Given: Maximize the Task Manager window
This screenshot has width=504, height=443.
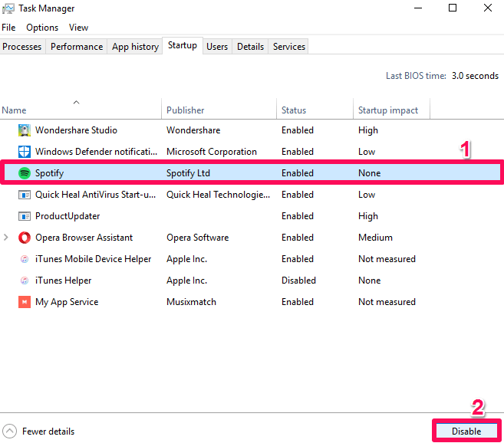Looking at the screenshot, I should [x=453, y=8].
